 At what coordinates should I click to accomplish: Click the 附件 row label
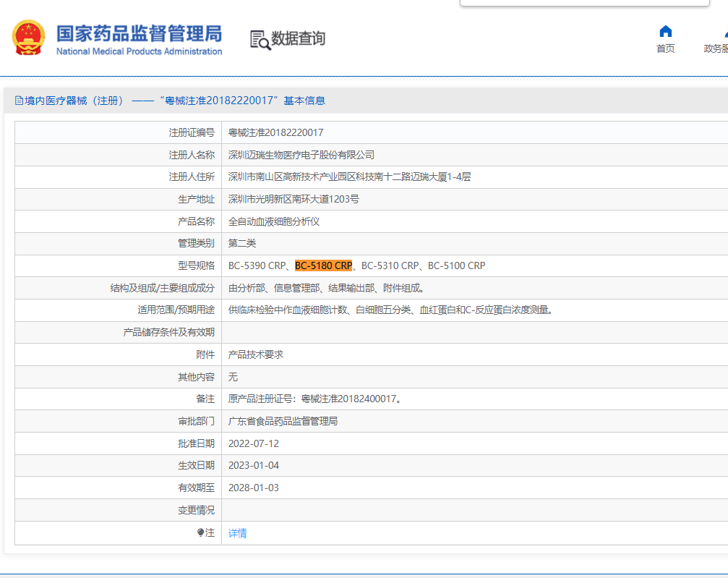(205, 354)
